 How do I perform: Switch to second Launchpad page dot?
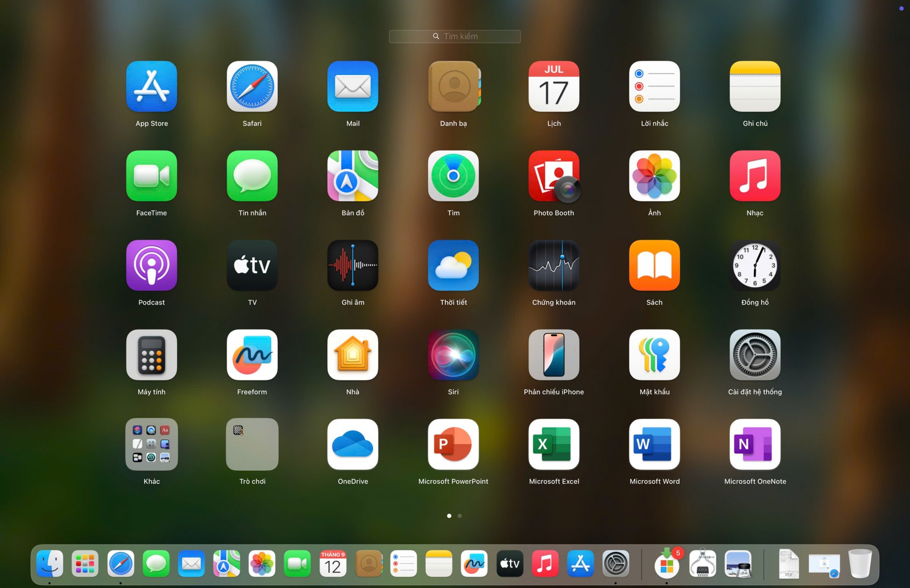tap(459, 516)
